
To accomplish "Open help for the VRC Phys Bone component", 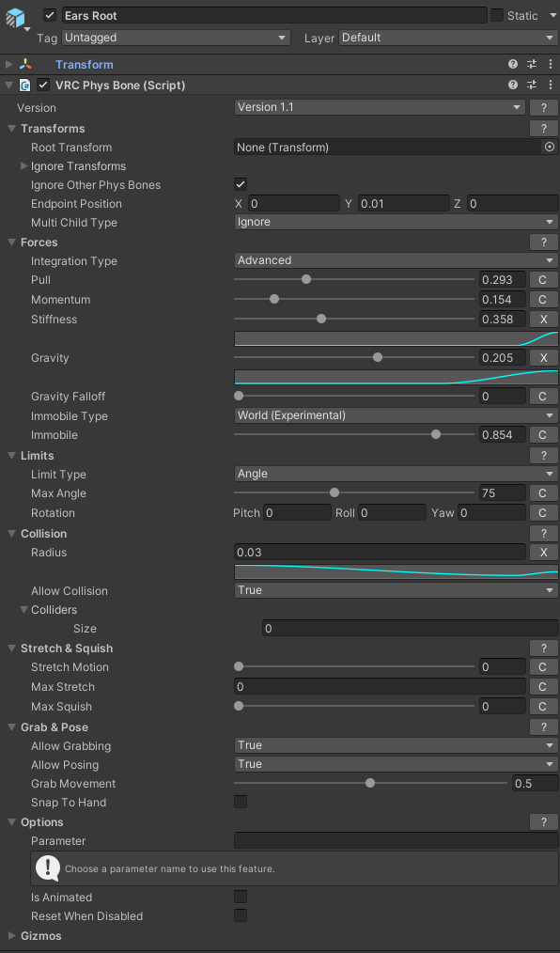I will click(513, 86).
